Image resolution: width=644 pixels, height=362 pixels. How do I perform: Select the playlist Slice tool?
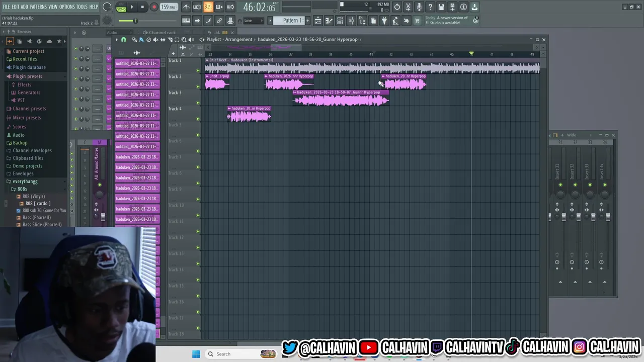click(x=170, y=40)
